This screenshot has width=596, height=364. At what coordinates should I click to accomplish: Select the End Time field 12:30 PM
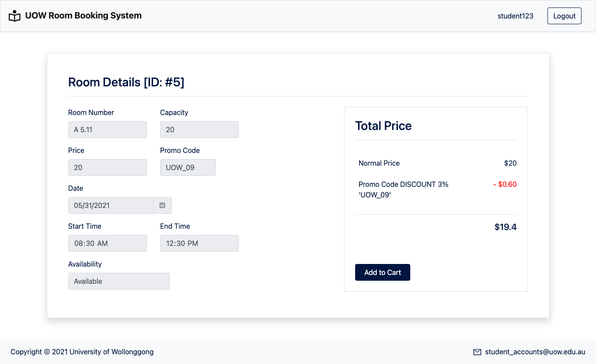point(199,243)
